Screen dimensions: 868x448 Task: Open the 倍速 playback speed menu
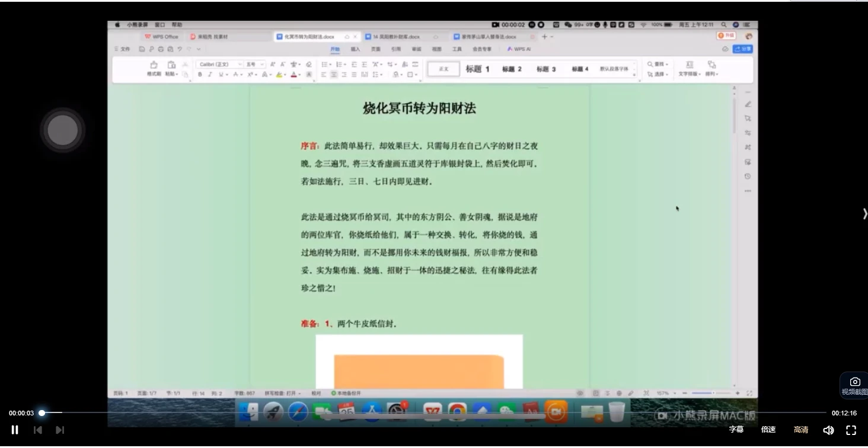click(x=768, y=430)
